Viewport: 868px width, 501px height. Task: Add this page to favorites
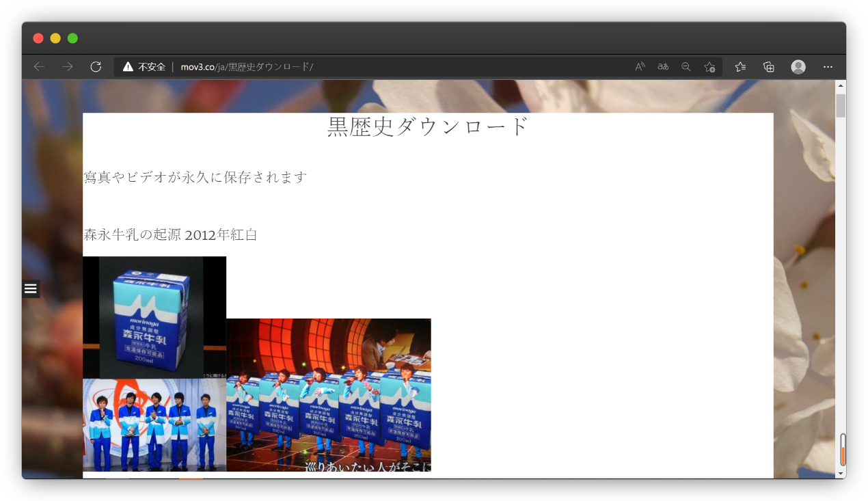click(x=709, y=67)
